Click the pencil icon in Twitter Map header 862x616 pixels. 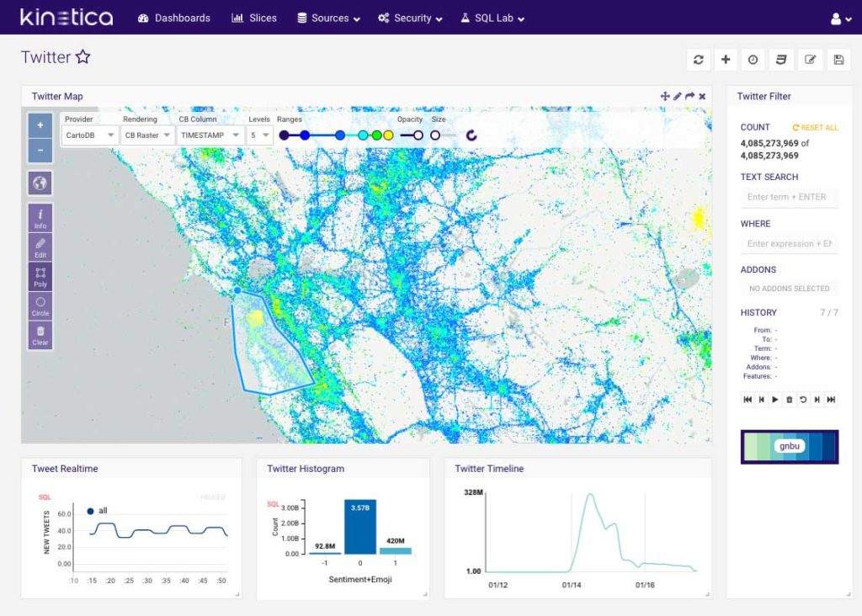678,97
